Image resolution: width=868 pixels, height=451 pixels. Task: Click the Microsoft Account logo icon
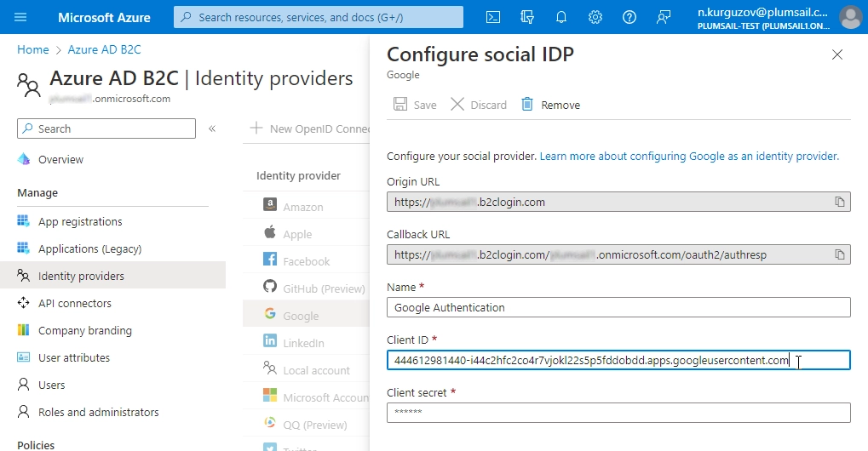269,395
